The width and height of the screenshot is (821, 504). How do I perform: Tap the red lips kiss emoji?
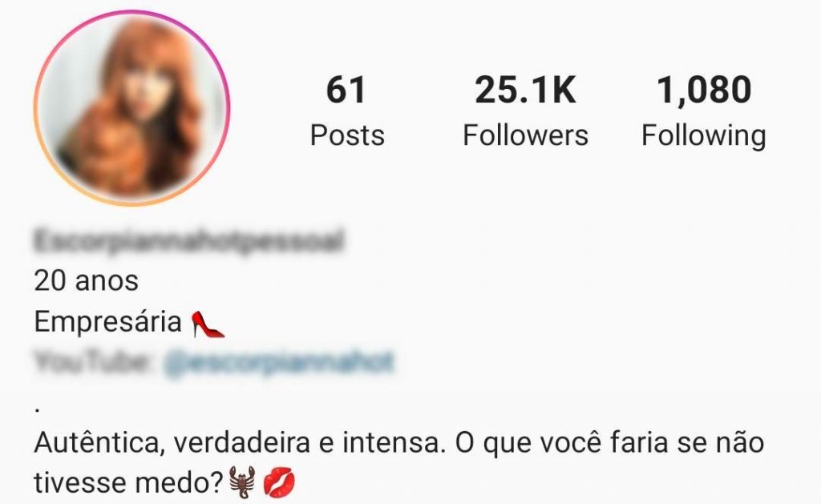(279, 482)
